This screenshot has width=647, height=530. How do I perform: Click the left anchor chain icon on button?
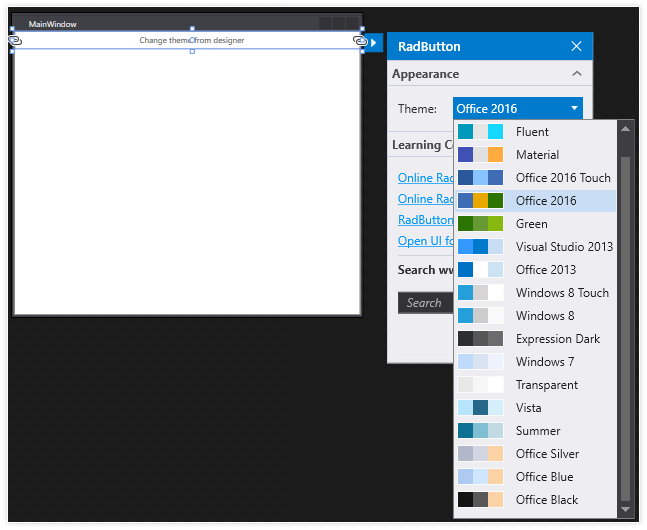coord(15,40)
